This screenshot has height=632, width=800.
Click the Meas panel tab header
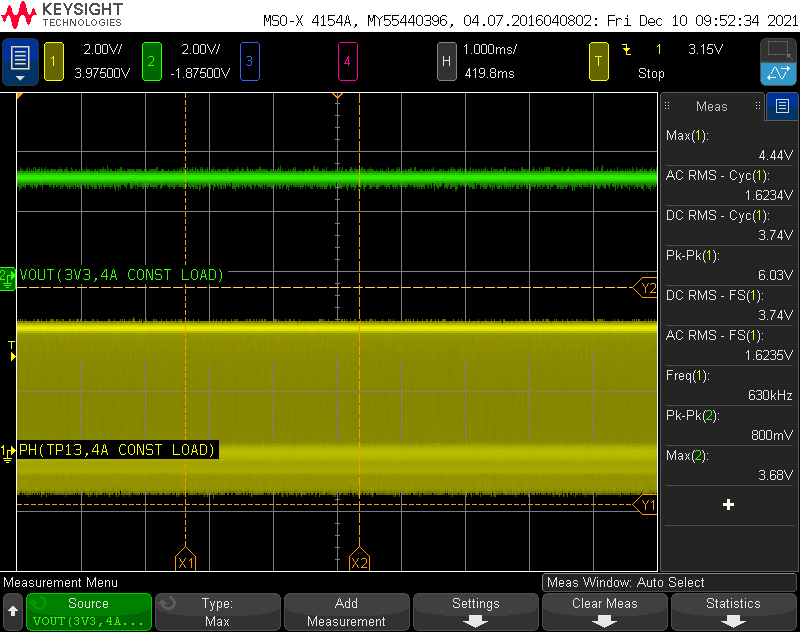click(x=712, y=106)
